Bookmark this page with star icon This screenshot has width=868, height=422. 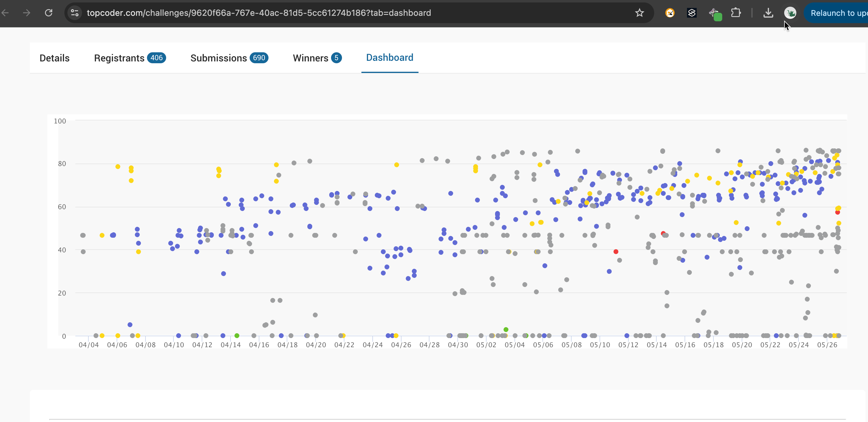(639, 13)
